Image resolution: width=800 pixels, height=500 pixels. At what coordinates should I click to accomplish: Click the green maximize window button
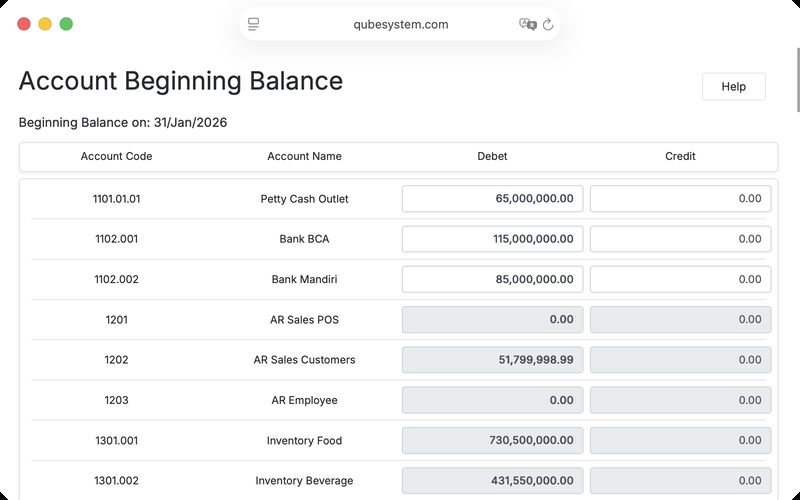66,24
